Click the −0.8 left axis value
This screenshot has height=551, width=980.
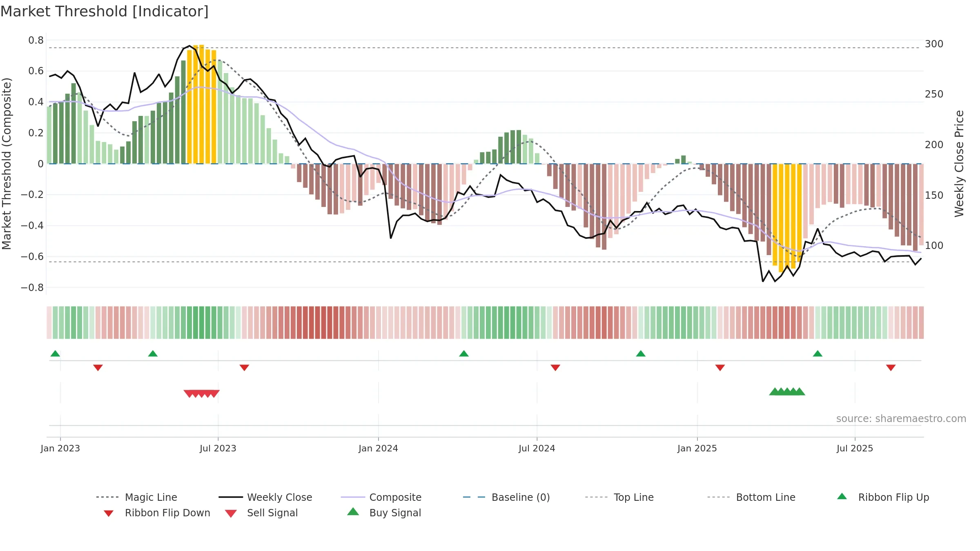[32, 287]
